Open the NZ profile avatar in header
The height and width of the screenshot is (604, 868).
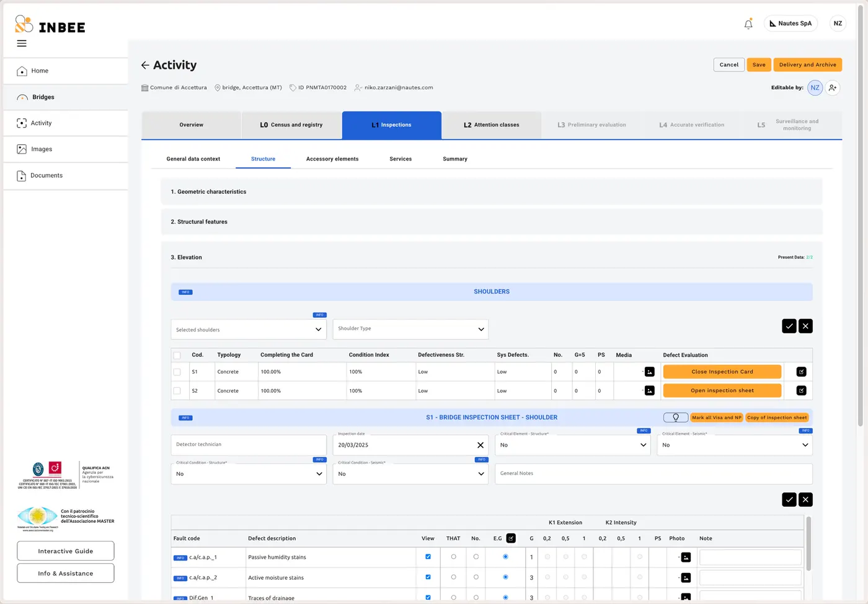pos(838,24)
